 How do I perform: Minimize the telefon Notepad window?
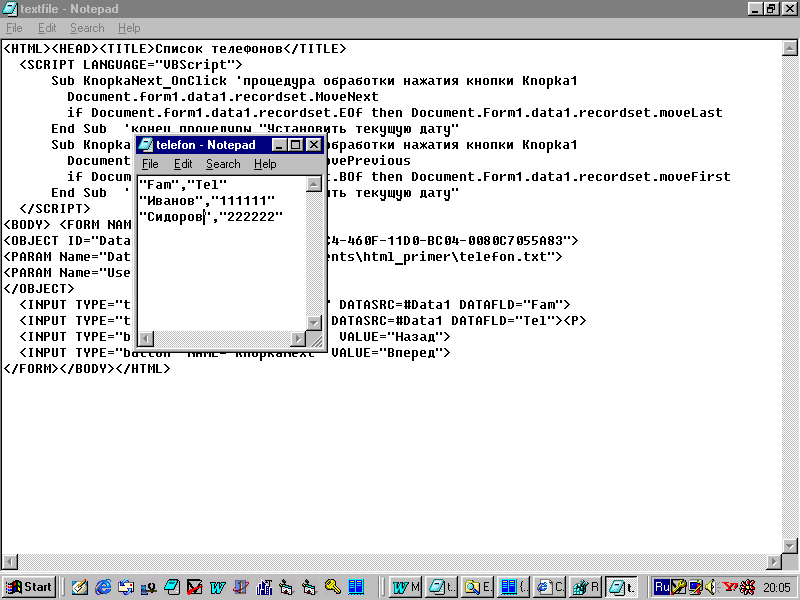click(279, 145)
